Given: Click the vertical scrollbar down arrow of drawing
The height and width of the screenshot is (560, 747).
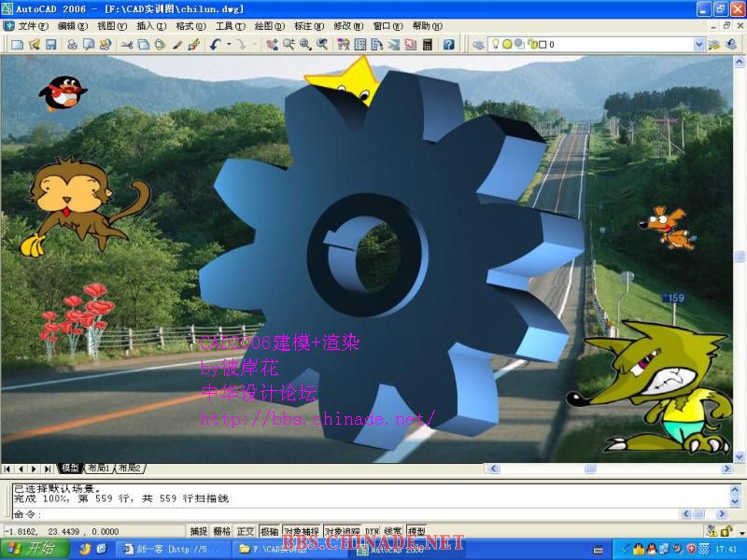Looking at the screenshot, I should tap(740, 456).
